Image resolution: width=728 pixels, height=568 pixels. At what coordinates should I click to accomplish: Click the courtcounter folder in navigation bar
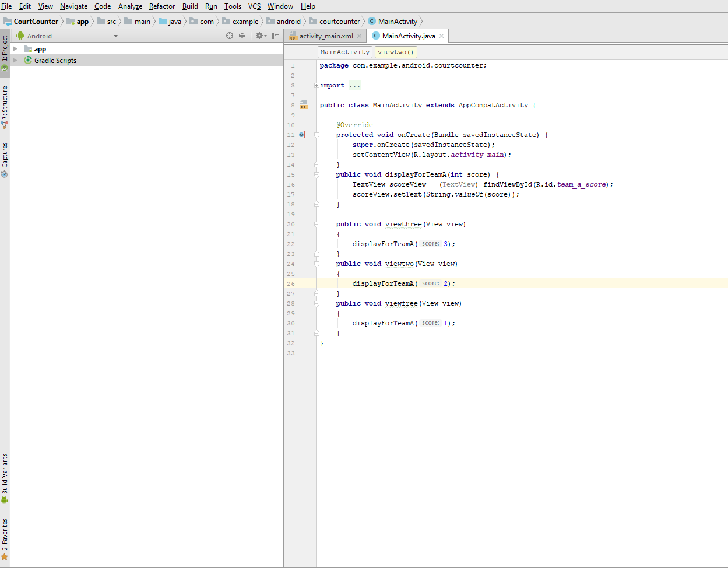pyautogui.click(x=339, y=22)
